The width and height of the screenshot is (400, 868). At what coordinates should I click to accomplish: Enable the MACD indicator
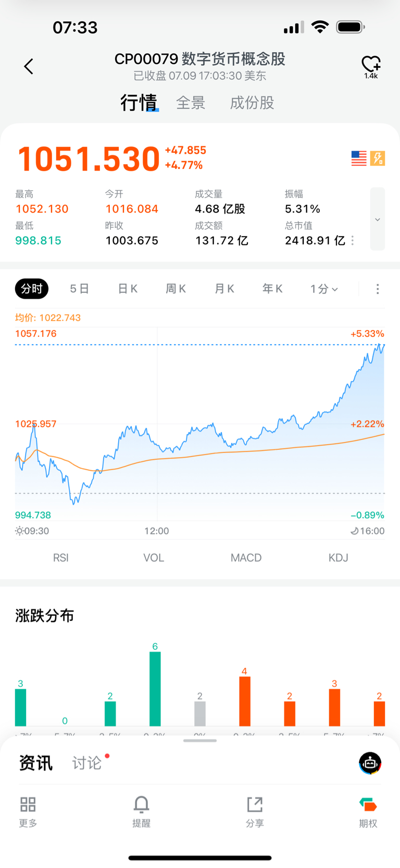click(246, 558)
